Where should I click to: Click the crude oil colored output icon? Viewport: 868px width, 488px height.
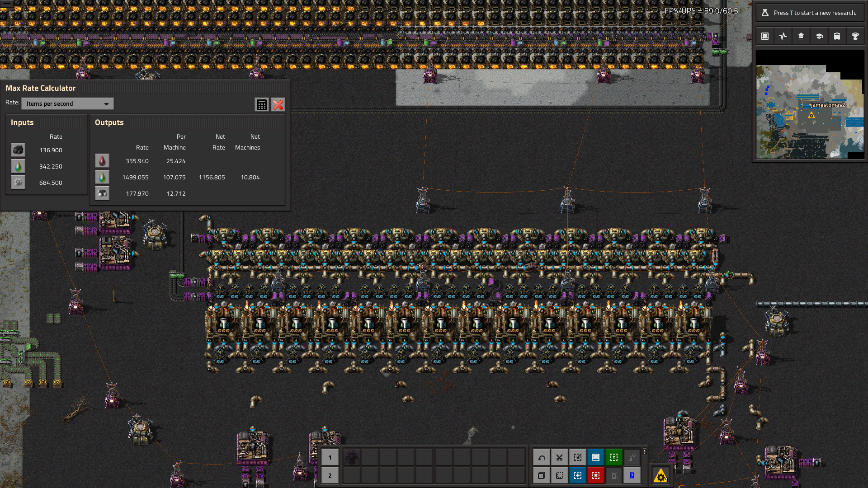pyautogui.click(x=102, y=161)
